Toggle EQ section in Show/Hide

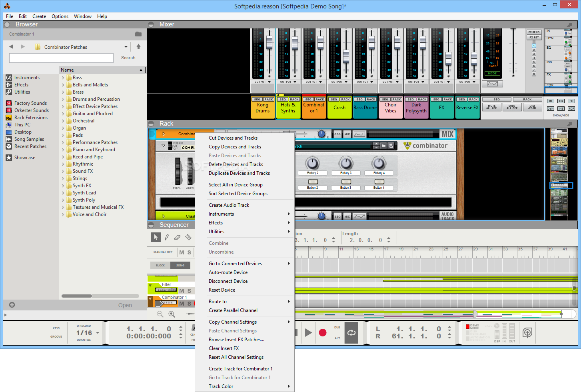tap(561, 101)
